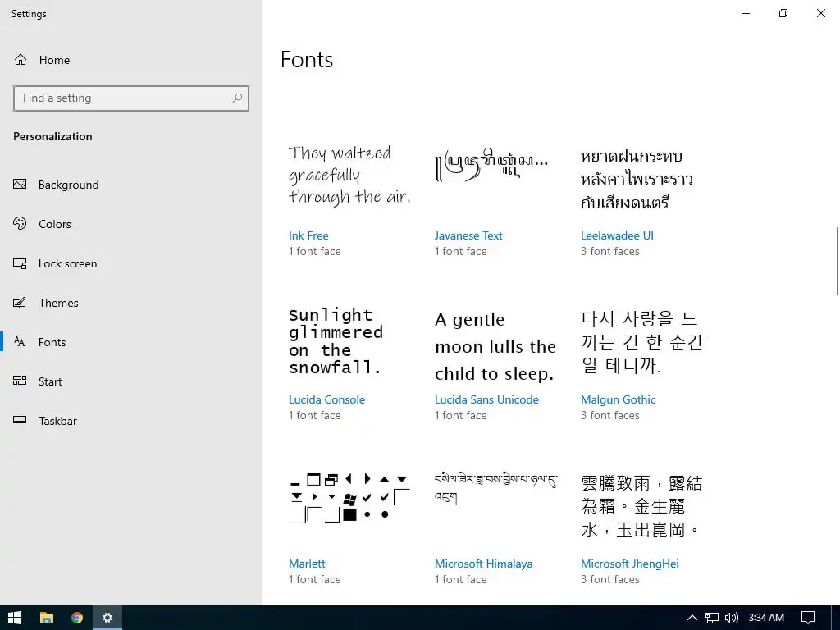840x630 pixels.
Task: Click the fonts list vertical scrollbar thumb
Action: click(x=838, y=261)
